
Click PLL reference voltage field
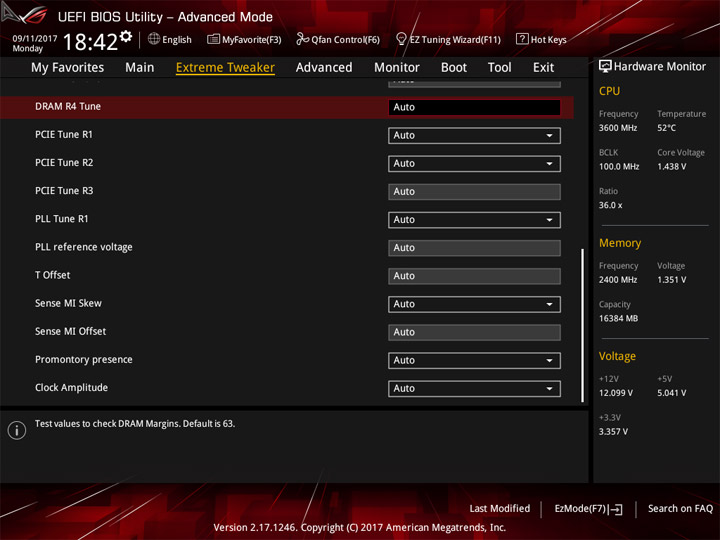474,248
